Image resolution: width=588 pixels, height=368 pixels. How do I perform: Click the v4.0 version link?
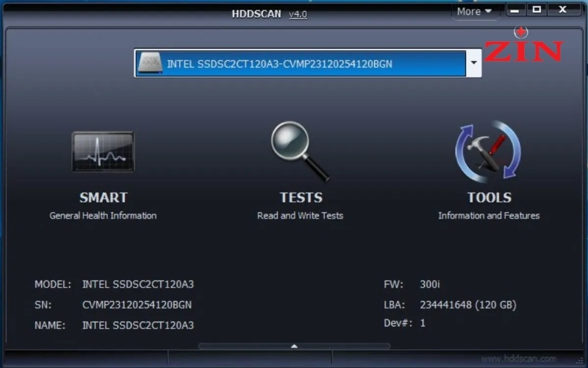point(298,14)
